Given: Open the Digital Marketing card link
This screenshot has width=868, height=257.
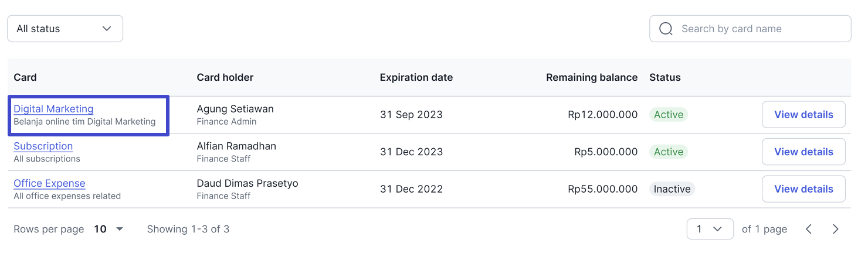Looking at the screenshot, I should (53, 109).
